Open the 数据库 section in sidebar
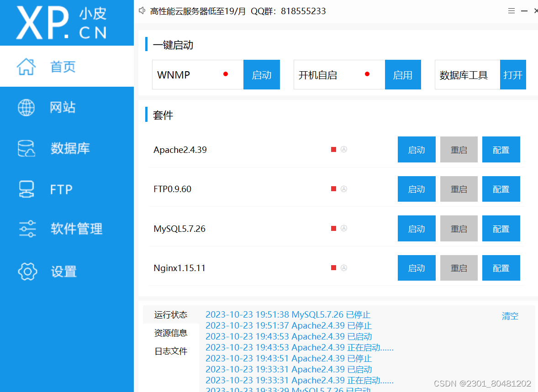The image size is (538, 392). (x=67, y=148)
